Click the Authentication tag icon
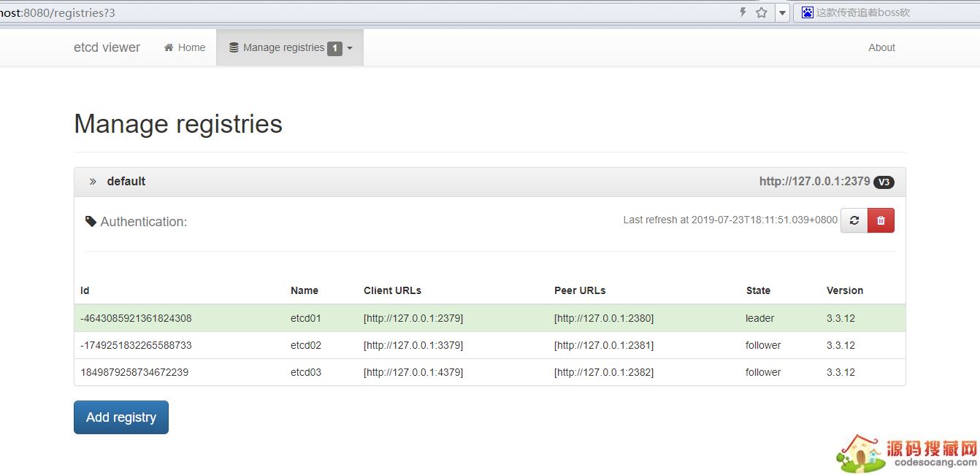 coord(91,221)
